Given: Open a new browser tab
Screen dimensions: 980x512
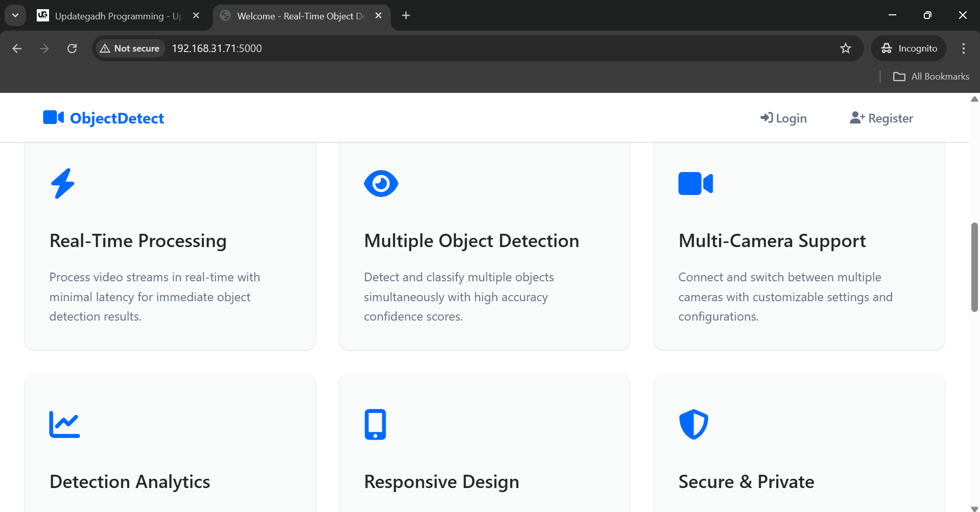Looking at the screenshot, I should [406, 15].
